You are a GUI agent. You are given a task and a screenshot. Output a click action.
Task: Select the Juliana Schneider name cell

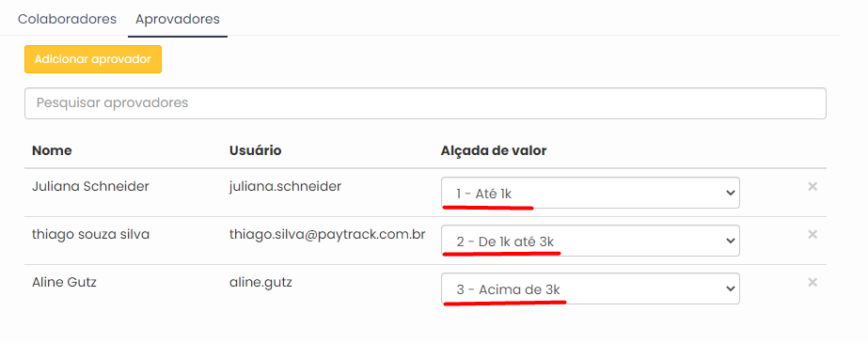[x=91, y=186]
